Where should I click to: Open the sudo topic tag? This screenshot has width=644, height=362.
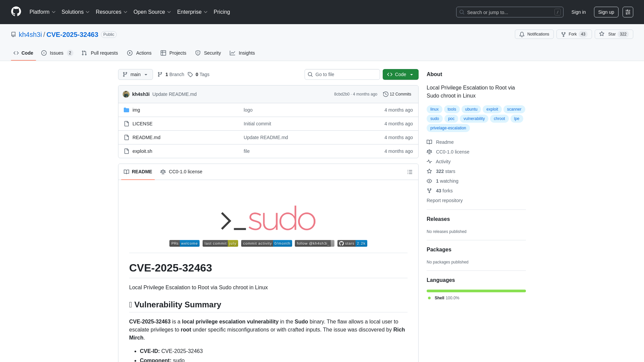434,119
